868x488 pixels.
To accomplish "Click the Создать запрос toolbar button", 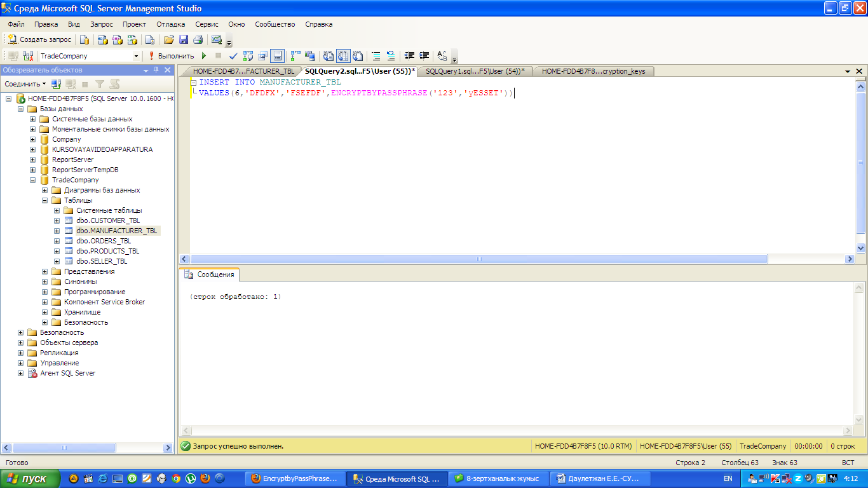I will point(39,39).
